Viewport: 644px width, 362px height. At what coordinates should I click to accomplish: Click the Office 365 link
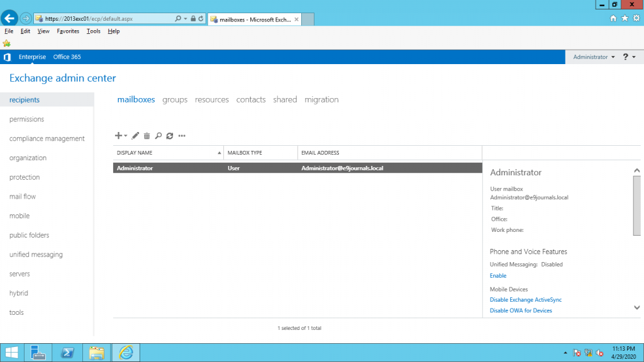pos(67,57)
